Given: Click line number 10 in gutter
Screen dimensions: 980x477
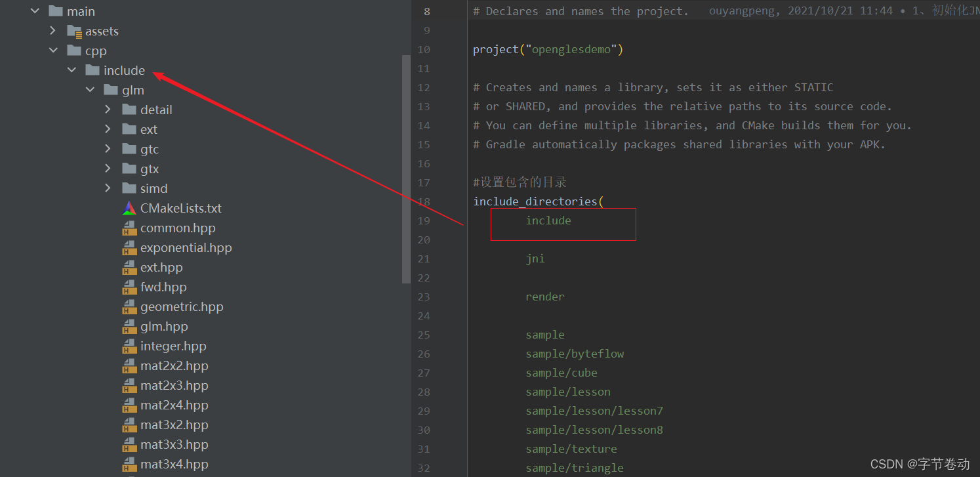Looking at the screenshot, I should coord(423,49).
